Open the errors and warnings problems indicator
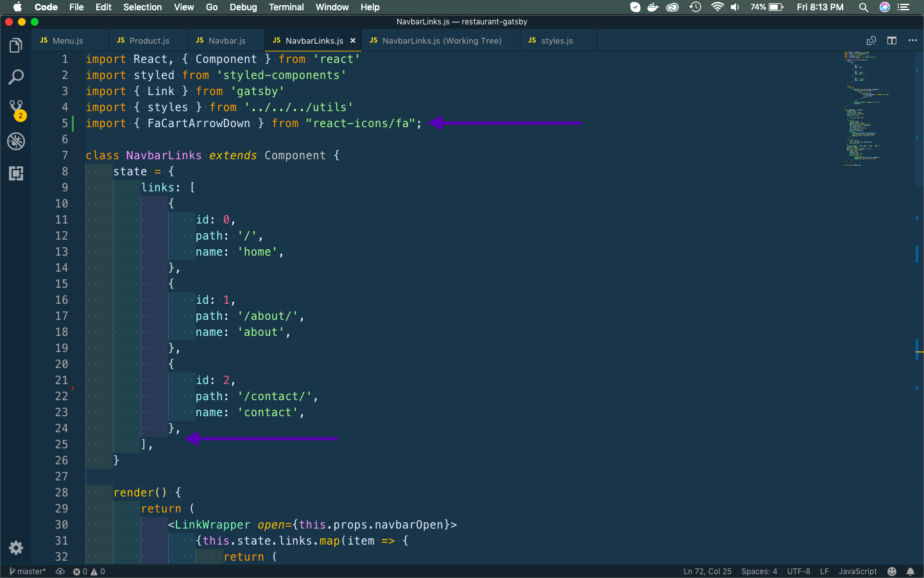924x578 pixels. [x=89, y=571]
